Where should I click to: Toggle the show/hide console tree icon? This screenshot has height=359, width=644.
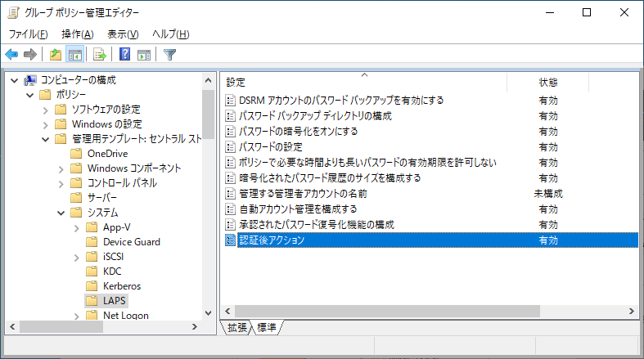(x=74, y=55)
